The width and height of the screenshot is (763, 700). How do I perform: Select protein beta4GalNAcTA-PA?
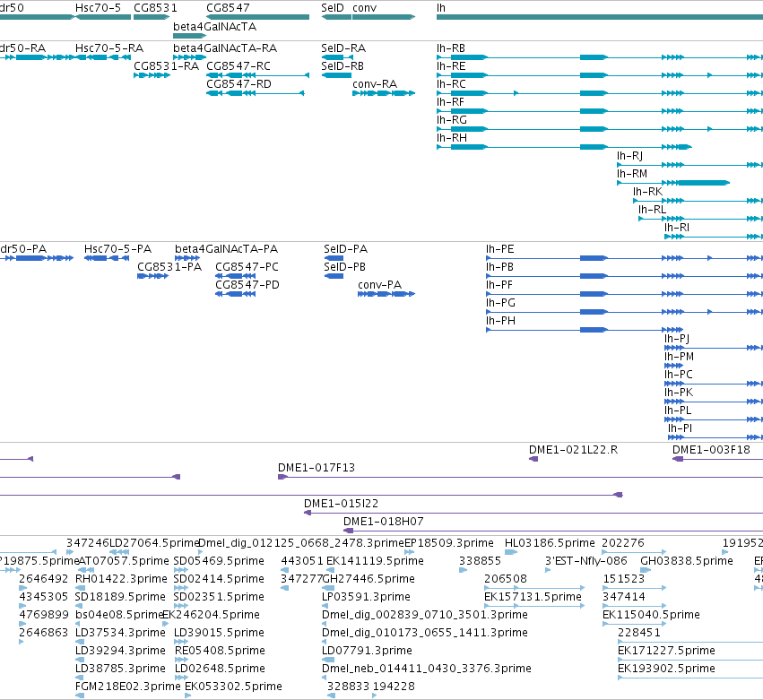[226, 249]
